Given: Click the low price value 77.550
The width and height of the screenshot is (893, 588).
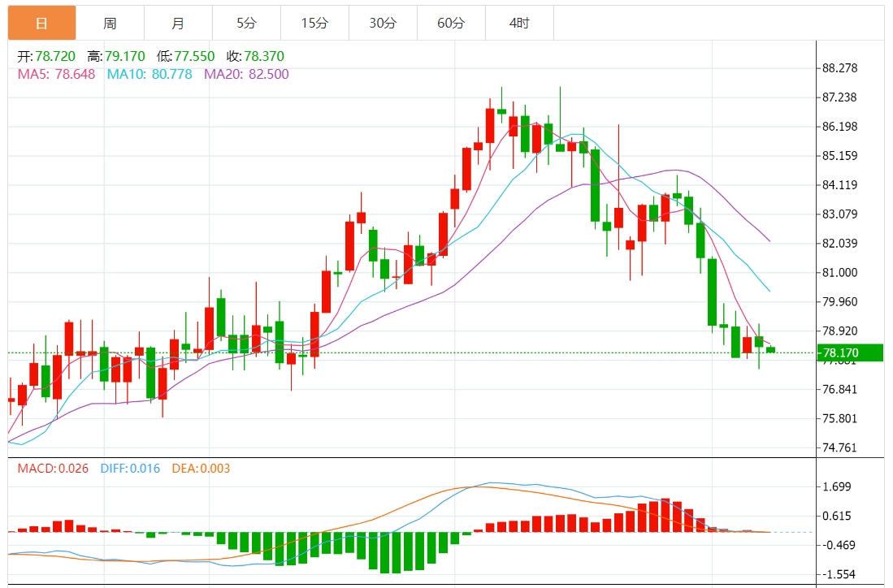Looking at the screenshot, I should click(194, 56).
